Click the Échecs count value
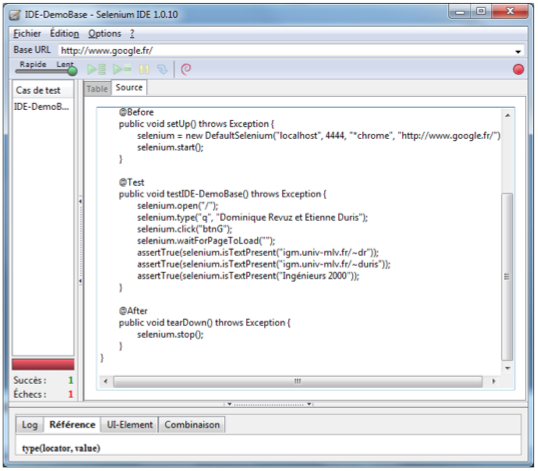 [x=71, y=395]
